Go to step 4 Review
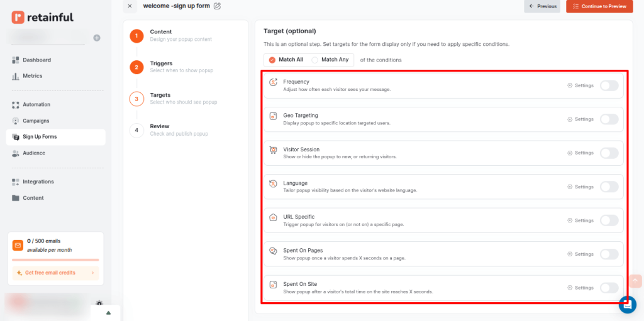Screen dimensions: 644x321 [136, 131]
